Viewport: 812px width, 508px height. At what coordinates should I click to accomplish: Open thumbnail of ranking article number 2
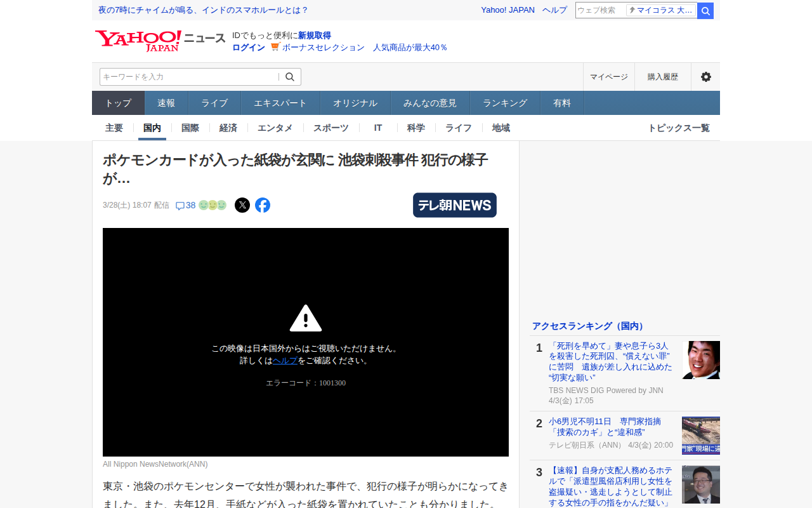(701, 436)
